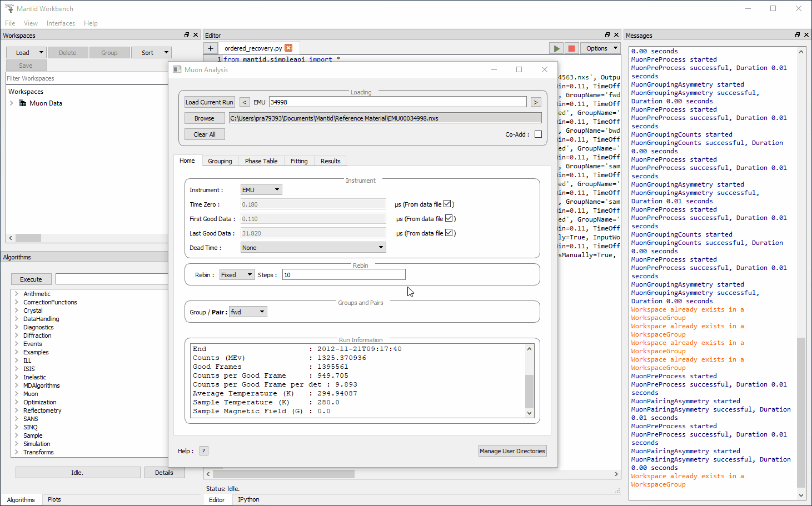812x506 pixels.
Task: Expand the Muon Data workspace group
Action: pyautogui.click(x=12, y=103)
